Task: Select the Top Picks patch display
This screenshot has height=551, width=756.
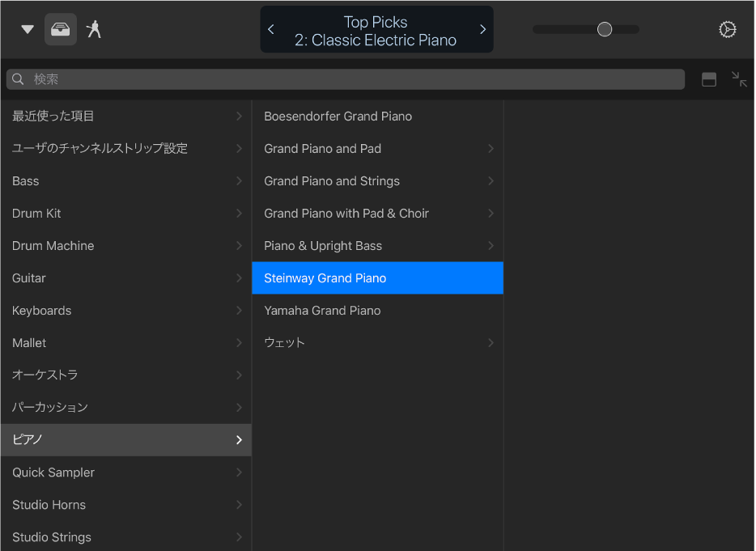Action: click(376, 29)
